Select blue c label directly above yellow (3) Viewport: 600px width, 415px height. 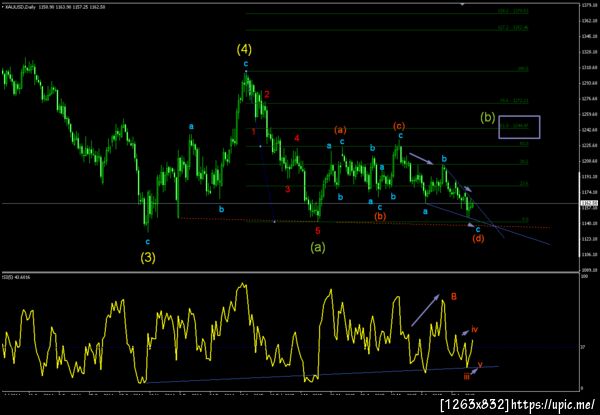[x=148, y=242]
